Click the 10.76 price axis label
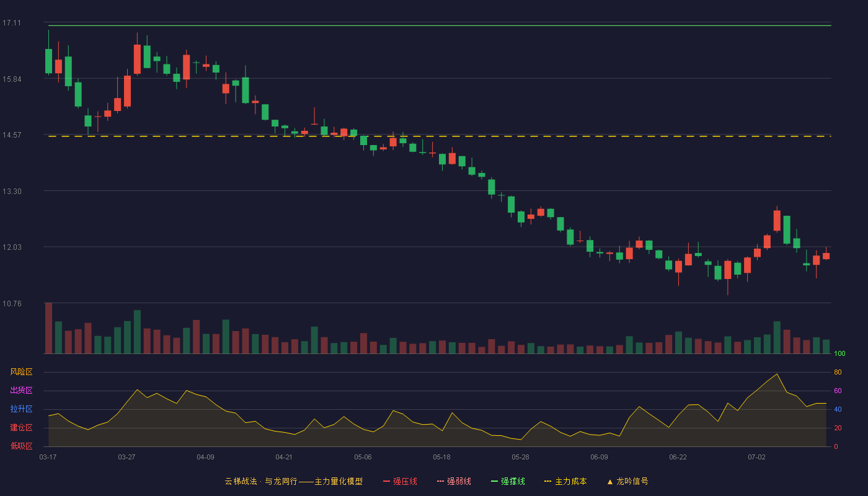 pos(12,304)
